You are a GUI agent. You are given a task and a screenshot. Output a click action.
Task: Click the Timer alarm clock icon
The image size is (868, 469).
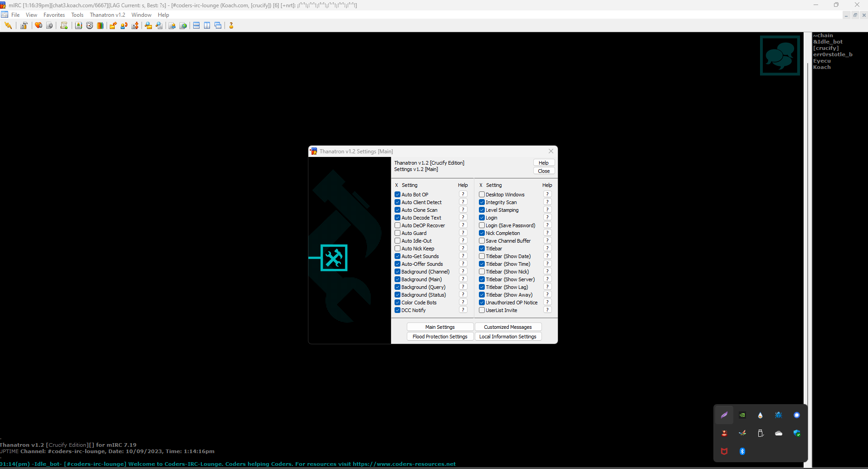[89, 25]
